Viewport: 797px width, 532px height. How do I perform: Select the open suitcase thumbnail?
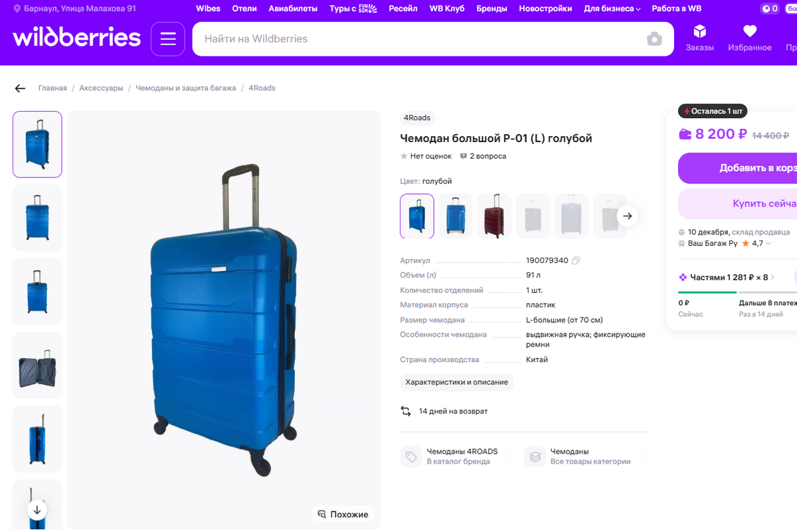pyautogui.click(x=37, y=365)
